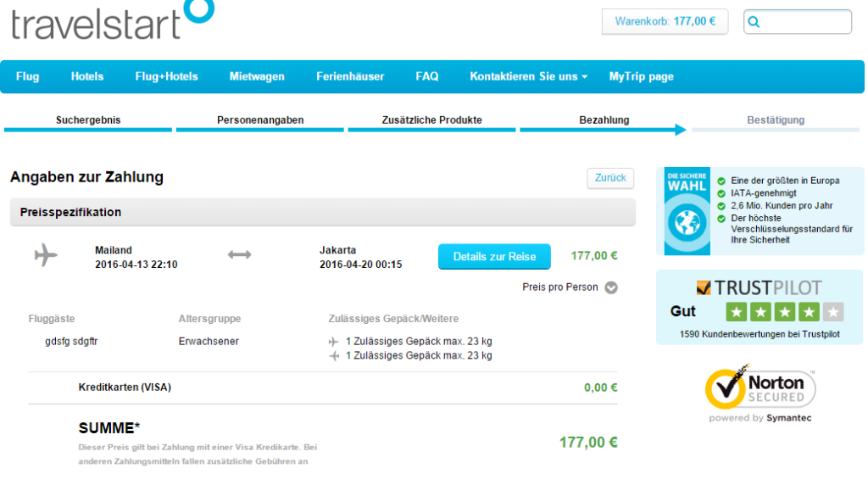Click the airplane icon beside Mailand
868x485 pixels.
[46, 255]
